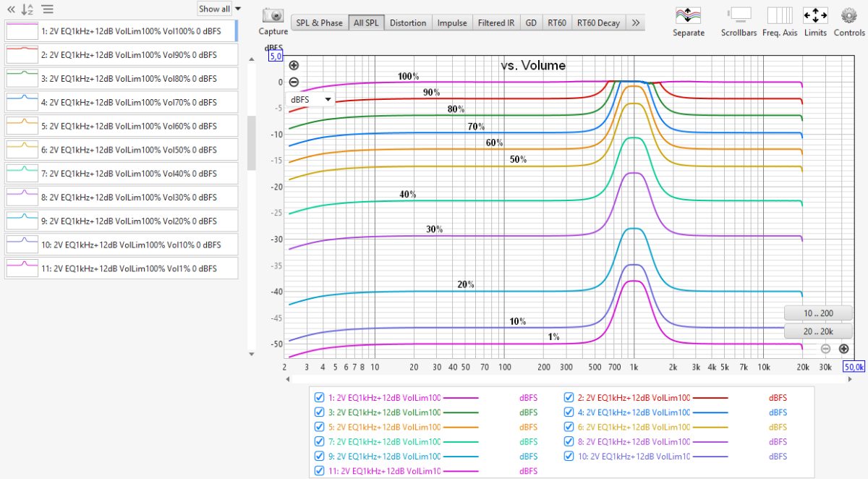The image size is (868, 479).
Task: Open the dBFS units dropdown on the graph
Action: 311,98
